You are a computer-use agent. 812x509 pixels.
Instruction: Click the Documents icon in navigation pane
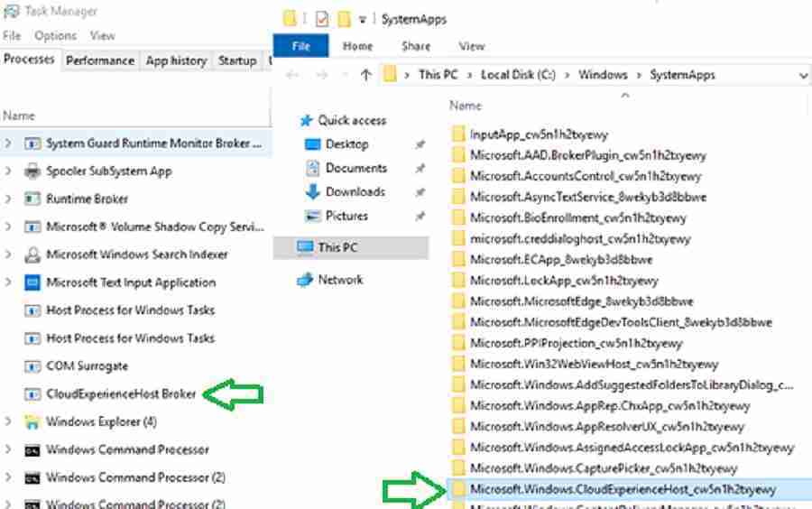(x=312, y=168)
